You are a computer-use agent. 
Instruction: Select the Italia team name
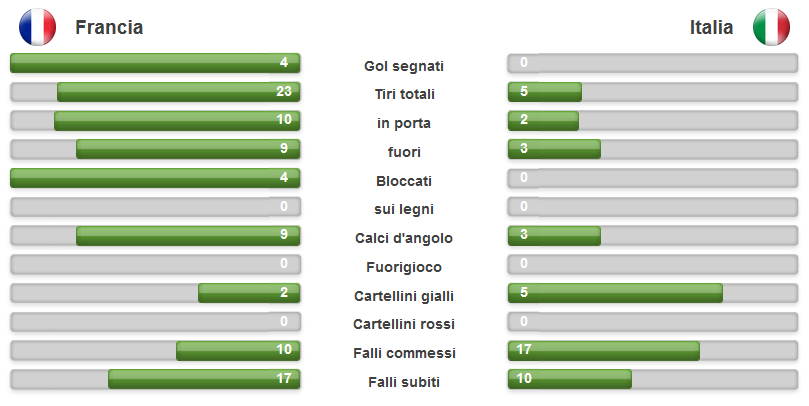point(711,27)
